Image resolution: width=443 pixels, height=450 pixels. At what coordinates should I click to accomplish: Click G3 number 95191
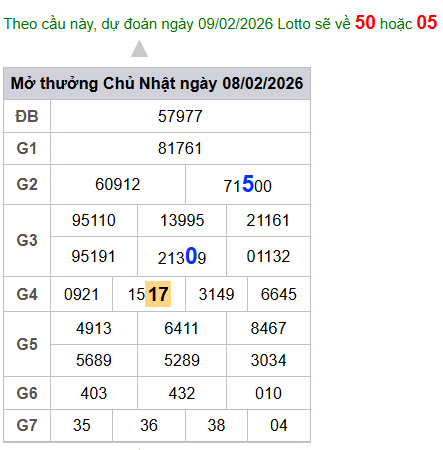coord(94,256)
